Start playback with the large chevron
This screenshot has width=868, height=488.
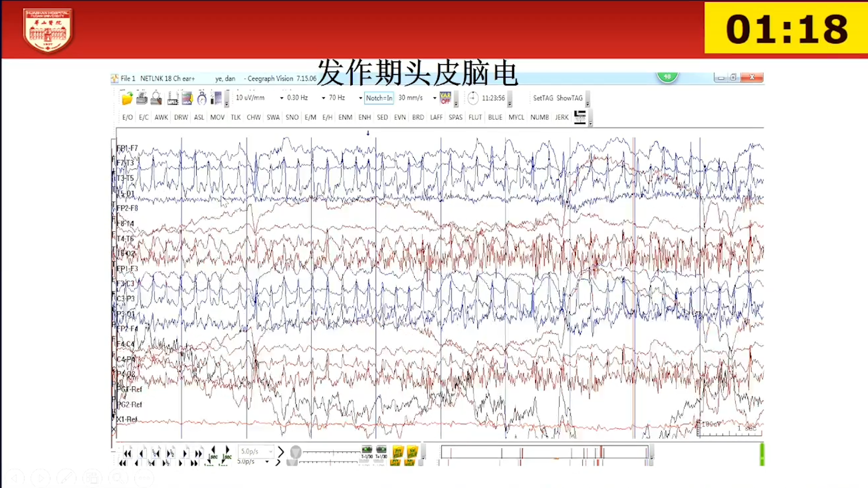(x=281, y=452)
